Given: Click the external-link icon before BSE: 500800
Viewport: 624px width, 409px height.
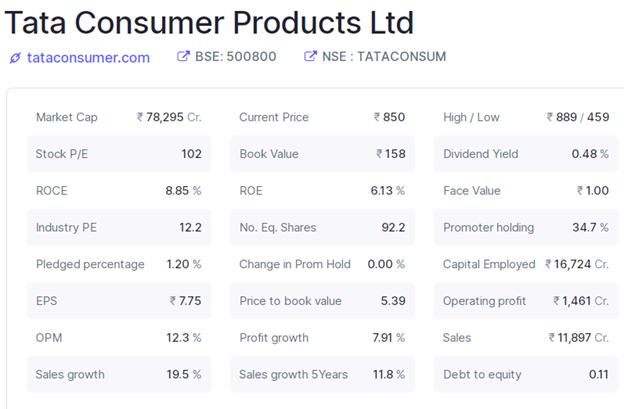Looking at the screenshot, I should 183,57.
